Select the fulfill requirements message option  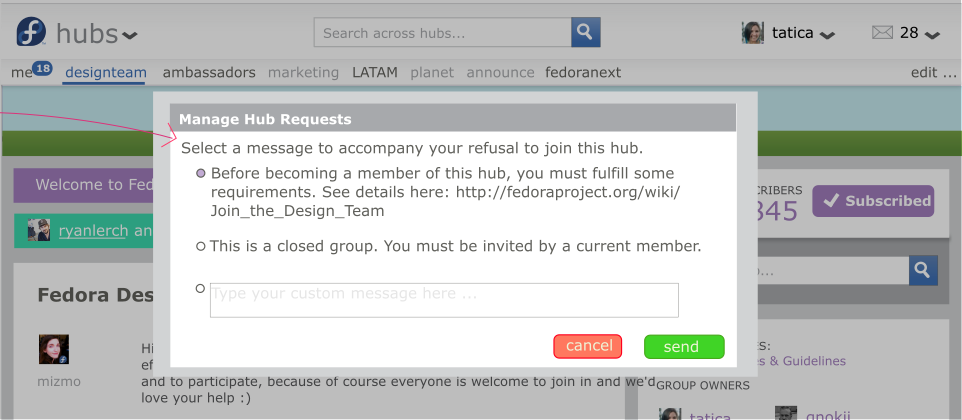[x=201, y=174]
